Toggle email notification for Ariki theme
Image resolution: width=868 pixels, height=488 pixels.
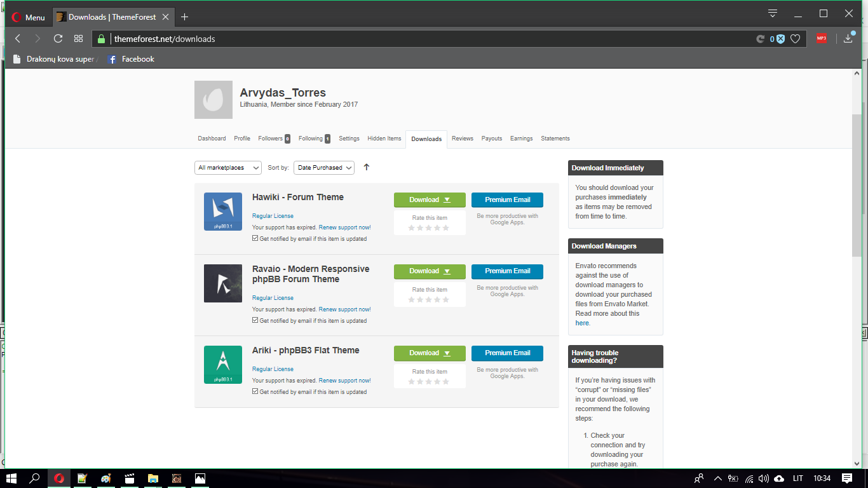(x=255, y=392)
